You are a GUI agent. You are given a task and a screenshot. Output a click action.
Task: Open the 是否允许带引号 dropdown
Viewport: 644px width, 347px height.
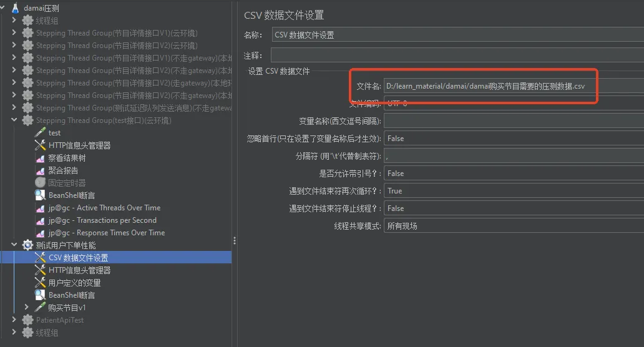tap(513, 173)
